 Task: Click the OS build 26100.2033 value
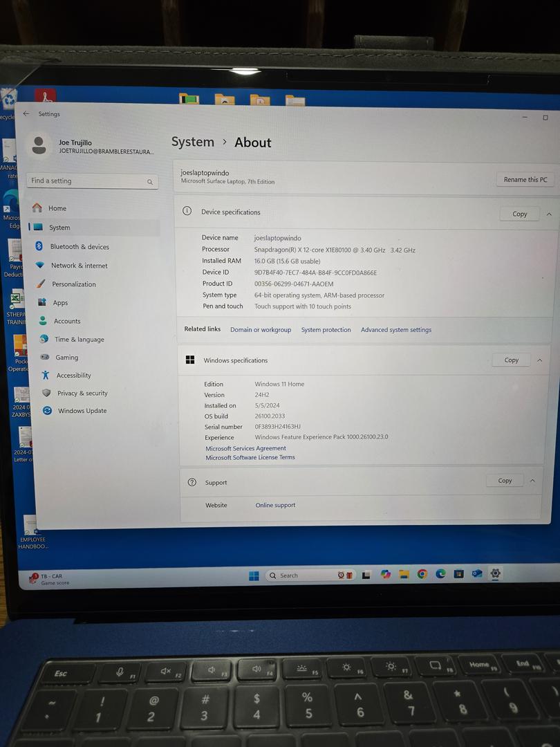270,416
